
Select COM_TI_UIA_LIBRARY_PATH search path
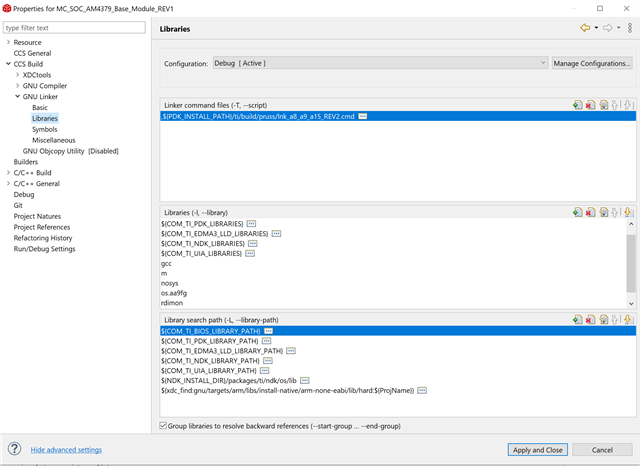click(209, 371)
